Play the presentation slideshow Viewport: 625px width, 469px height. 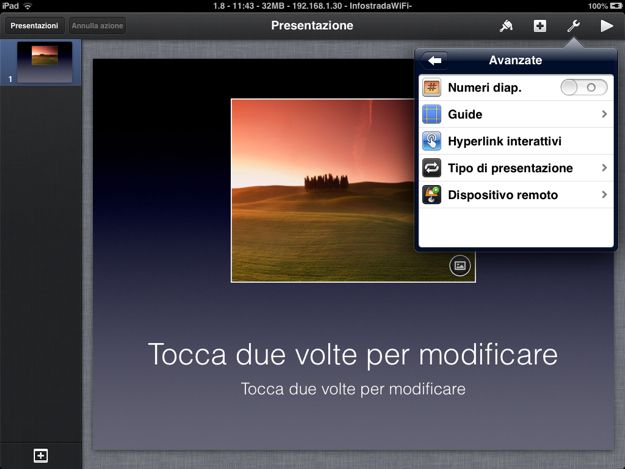[606, 26]
